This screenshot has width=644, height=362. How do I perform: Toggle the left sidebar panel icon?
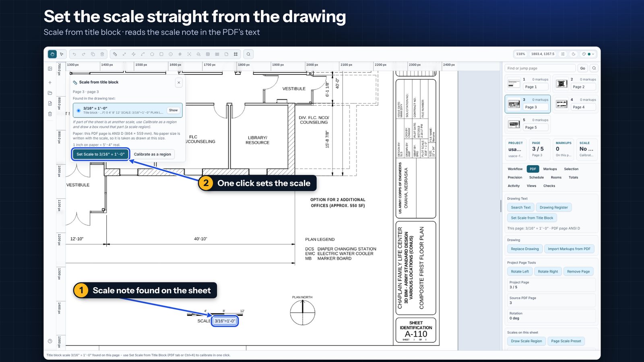[x=50, y=69]
